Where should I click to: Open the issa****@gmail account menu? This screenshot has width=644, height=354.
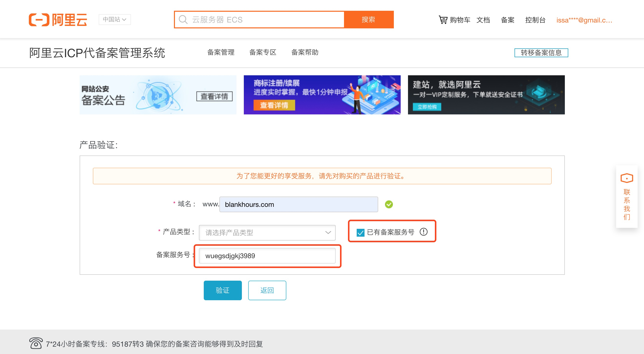coord(584,20)
